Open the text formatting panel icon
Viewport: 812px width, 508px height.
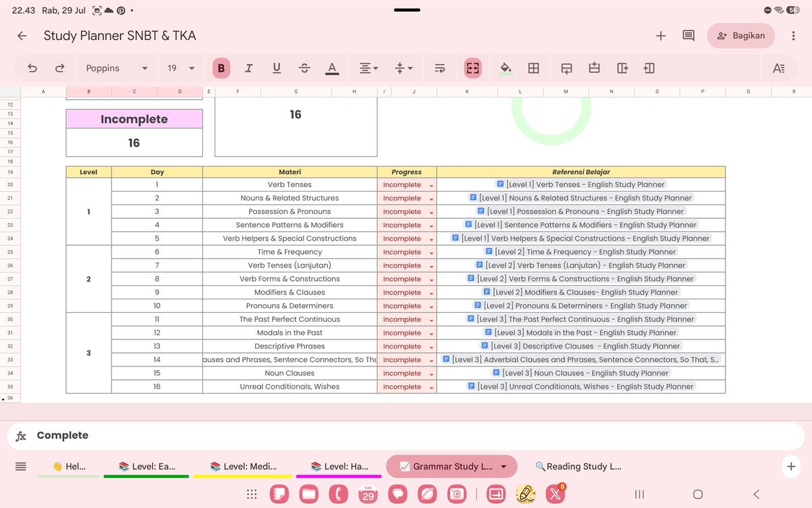779,68
